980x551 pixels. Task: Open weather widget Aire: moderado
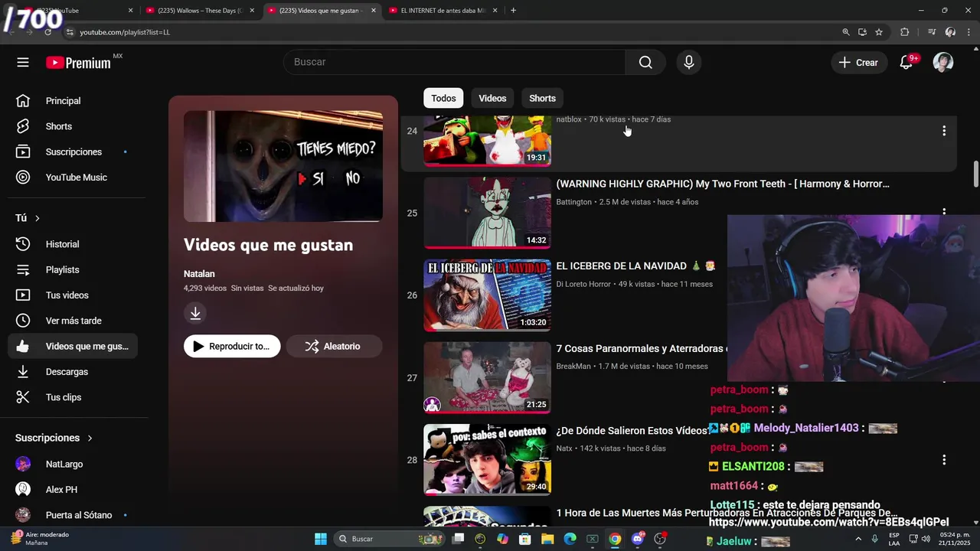click(40, 539)
